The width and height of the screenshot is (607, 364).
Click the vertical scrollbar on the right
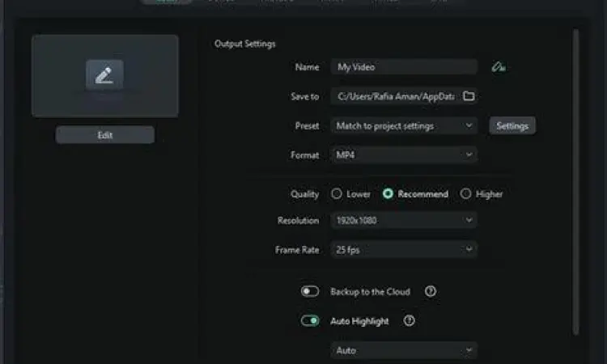tap(575, 178)
